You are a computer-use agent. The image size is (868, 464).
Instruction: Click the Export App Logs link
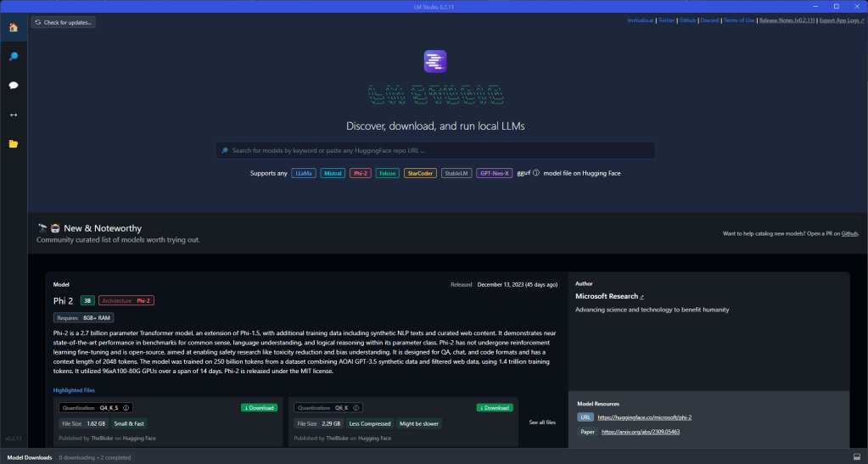tap(838, 20)
